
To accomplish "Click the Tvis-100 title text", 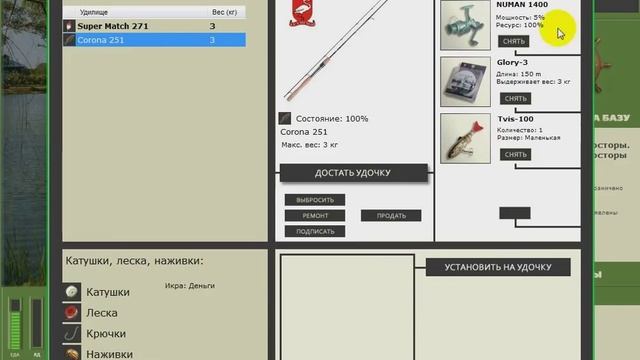I will click(x=516, y=119).
